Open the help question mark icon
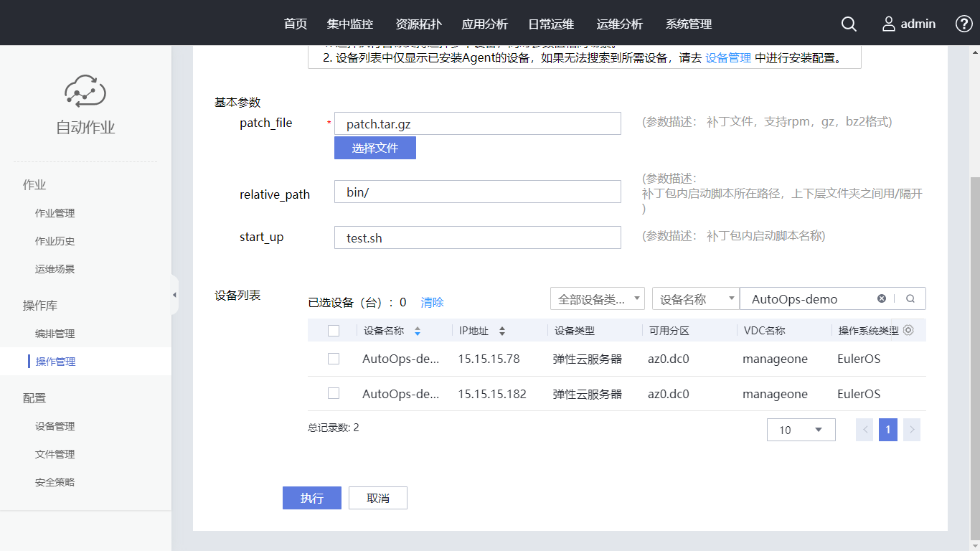The width and height of the screenshot is (980, 551). [964, 24]
